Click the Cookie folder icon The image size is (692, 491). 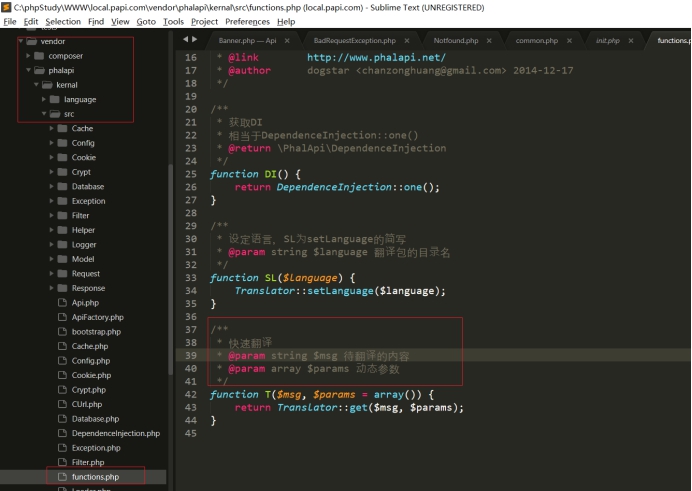pos(63,157)
